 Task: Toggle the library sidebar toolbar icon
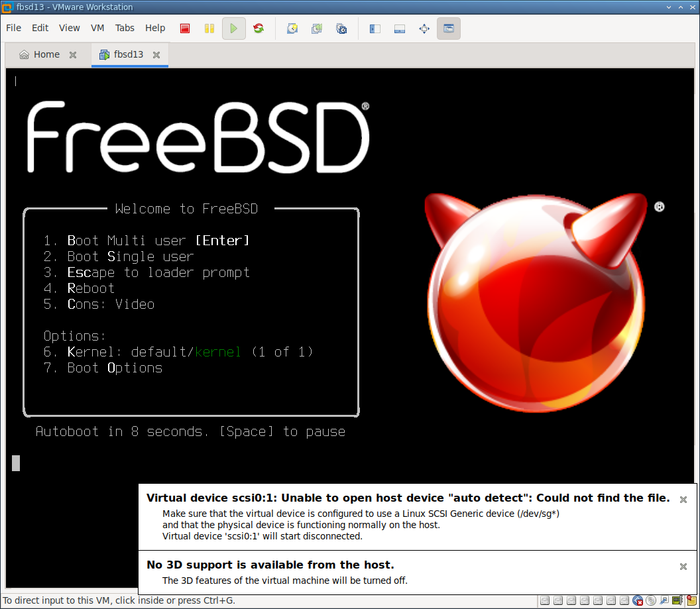[x=375, y=28]
